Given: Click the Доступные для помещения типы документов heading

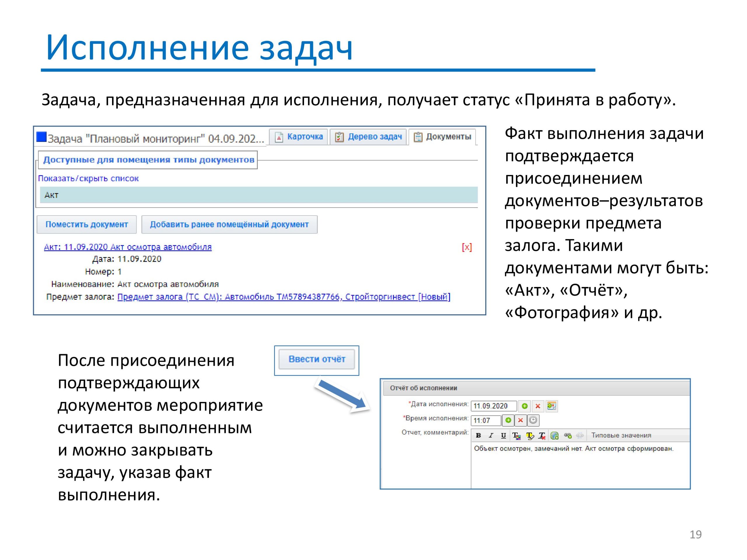Looking at the screenshot, I should click(x=149, y=160).
